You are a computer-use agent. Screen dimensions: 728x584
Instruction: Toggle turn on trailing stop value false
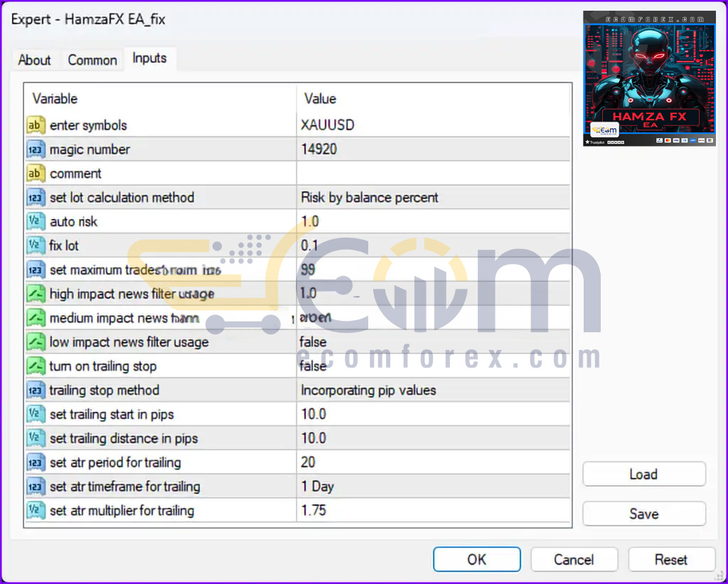coord(433,366)
